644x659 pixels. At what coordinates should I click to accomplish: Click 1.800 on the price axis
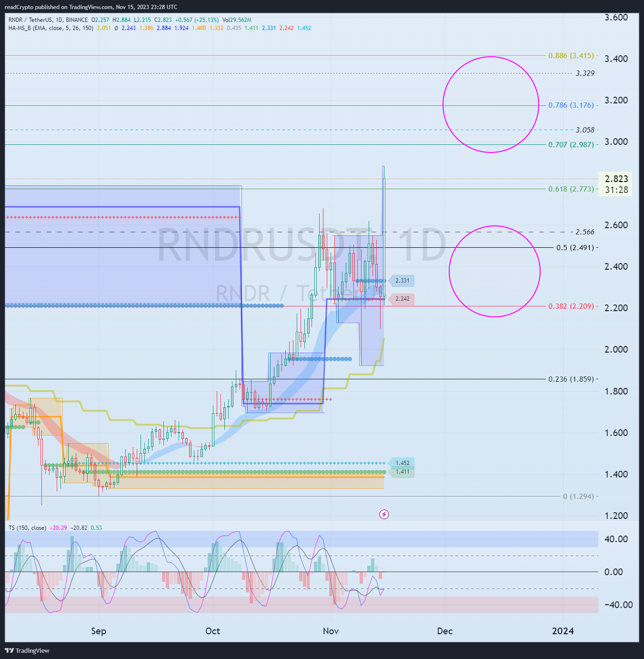[616, 391]
